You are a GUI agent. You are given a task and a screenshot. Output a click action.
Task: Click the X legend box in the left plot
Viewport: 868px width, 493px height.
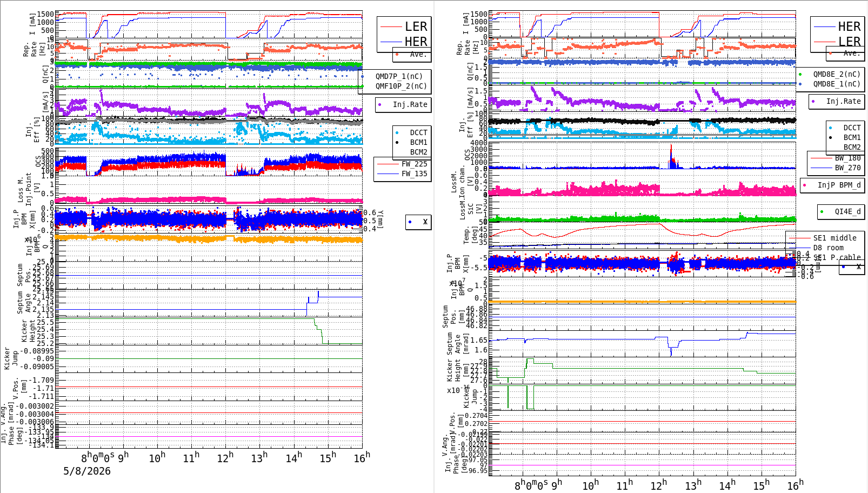tap(419, 222)
